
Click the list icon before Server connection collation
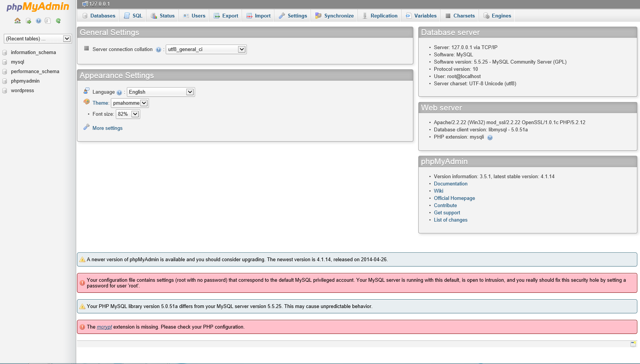point(86,48)
